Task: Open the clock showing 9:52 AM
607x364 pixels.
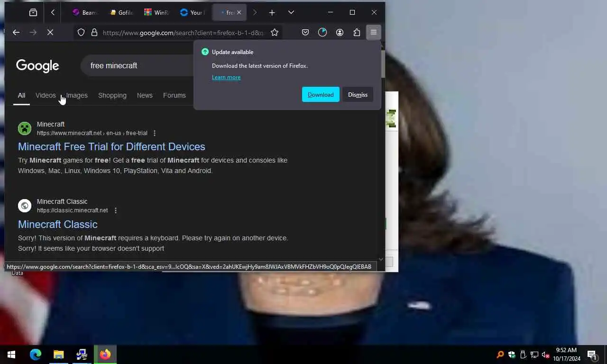Action: pyautogui.click(x=566, y=355)
